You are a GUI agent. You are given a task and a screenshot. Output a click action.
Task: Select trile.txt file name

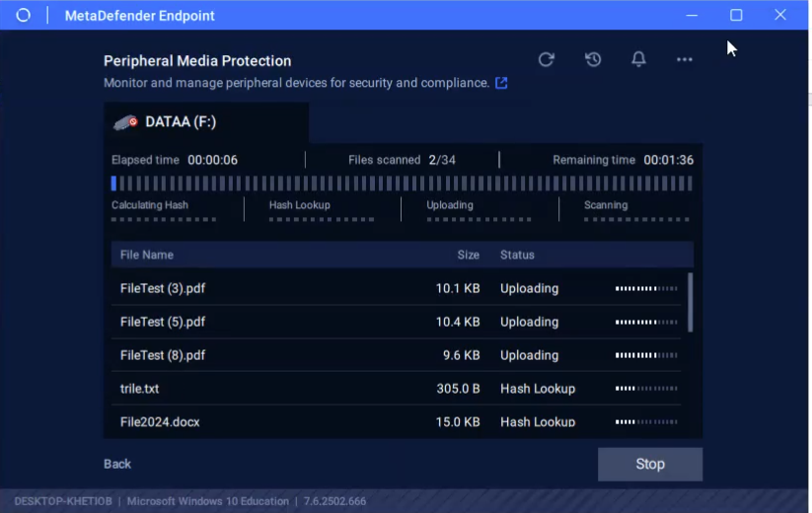tap(139, 389)
